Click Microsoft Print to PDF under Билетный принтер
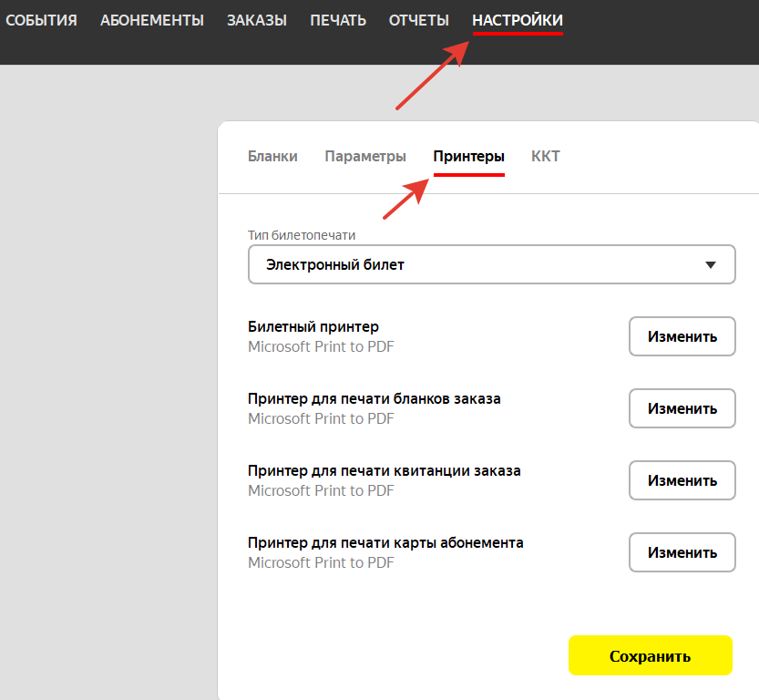The width and height of the screenshot is (759, 700). coord(321,346)
